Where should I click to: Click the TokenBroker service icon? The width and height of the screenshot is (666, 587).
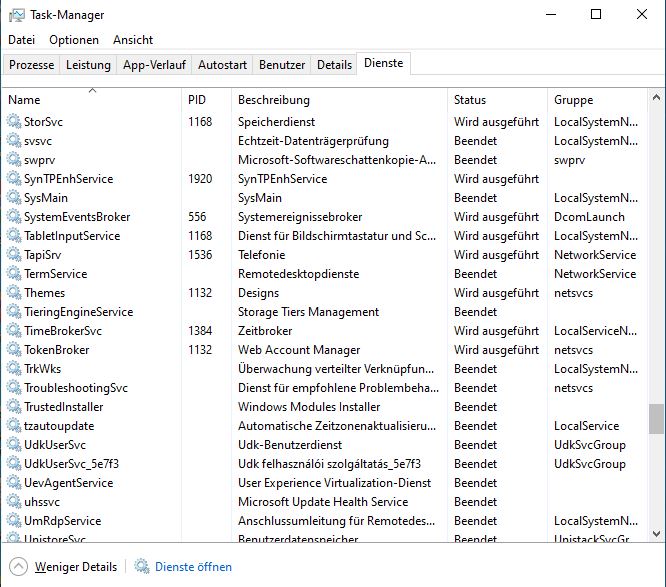click(14, 350)
